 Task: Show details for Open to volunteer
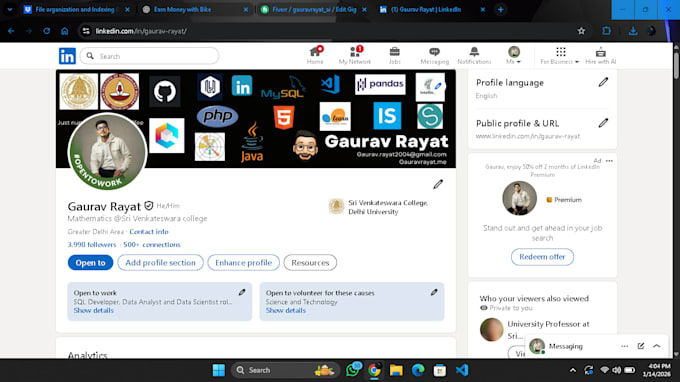click(286, 310)
